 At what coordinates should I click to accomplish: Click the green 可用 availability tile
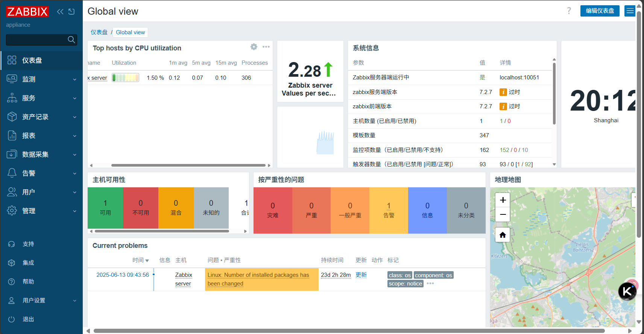coord(105,208)
